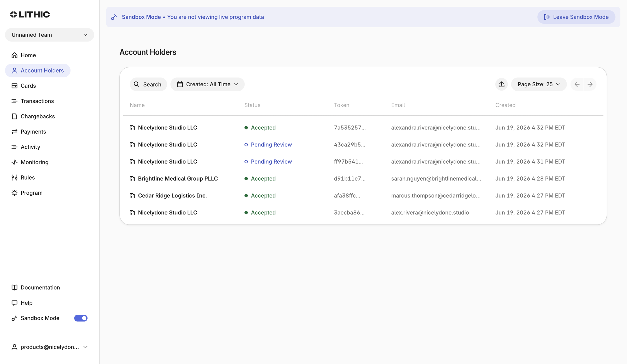Click token 3aecba86... cell

coord(349,212)
